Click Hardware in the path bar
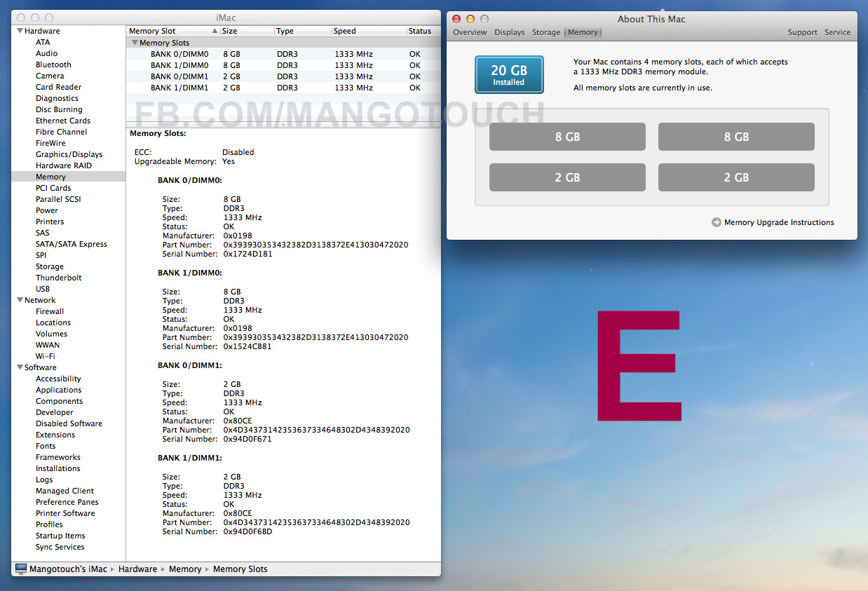This screenshot has height=591, width=868. click(x=137, y=569)
